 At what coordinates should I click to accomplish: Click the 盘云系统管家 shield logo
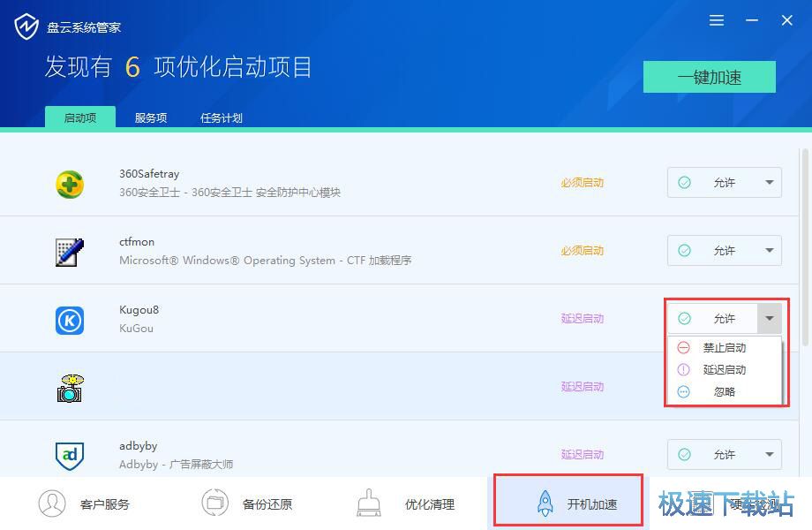point(26,26)
